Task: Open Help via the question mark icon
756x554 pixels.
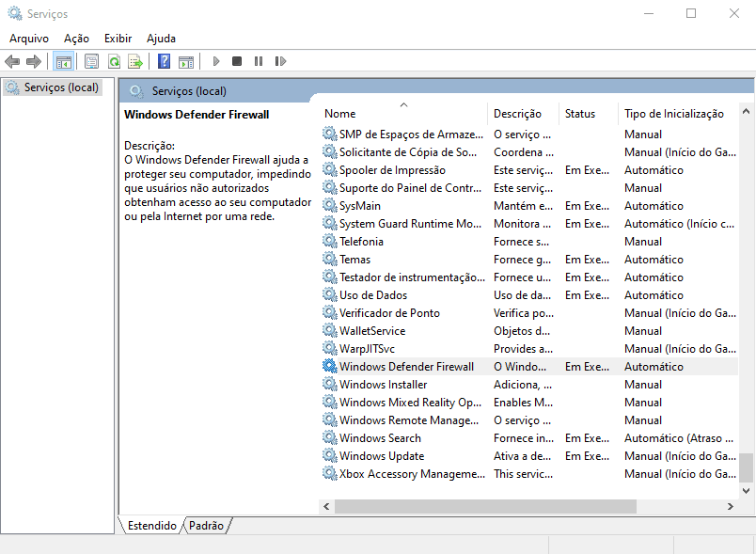Action: pyautogui.click(x=164, y=61)
